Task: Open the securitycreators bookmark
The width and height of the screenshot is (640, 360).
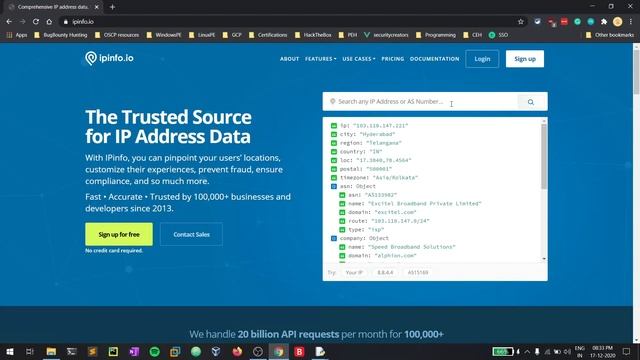Action: point(386,35)
